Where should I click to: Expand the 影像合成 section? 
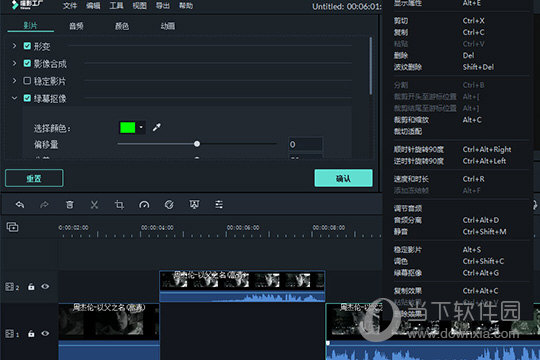point(14,63)
